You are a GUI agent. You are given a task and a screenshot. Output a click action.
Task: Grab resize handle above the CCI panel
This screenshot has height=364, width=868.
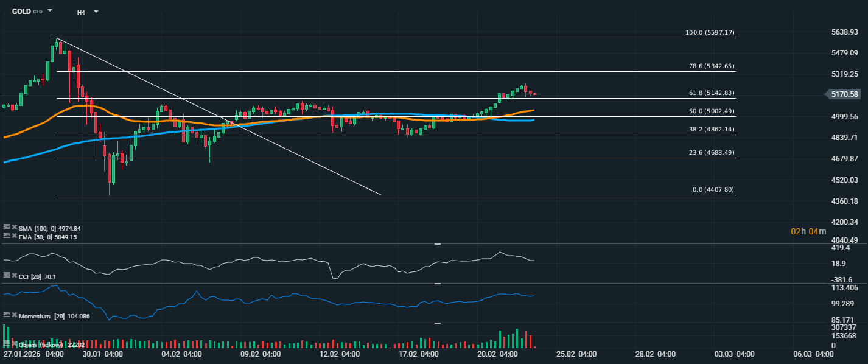pos(437,244)
